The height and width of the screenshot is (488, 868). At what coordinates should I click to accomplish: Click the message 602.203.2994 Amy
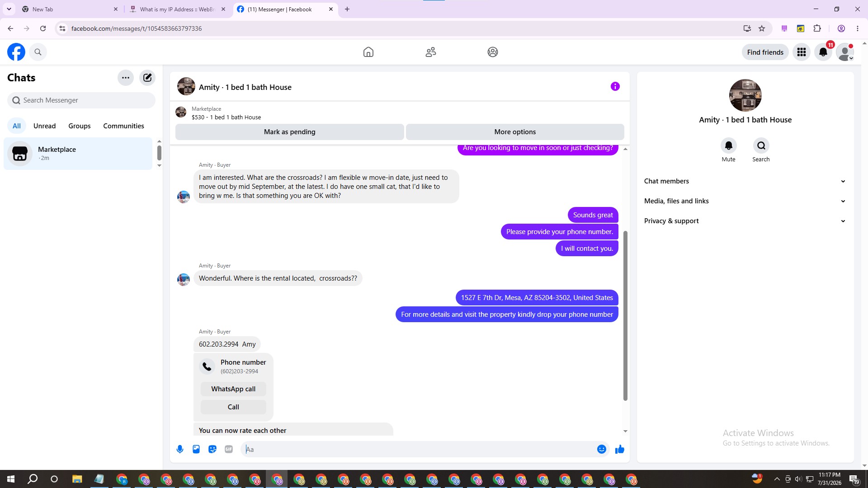coord(227,344)
